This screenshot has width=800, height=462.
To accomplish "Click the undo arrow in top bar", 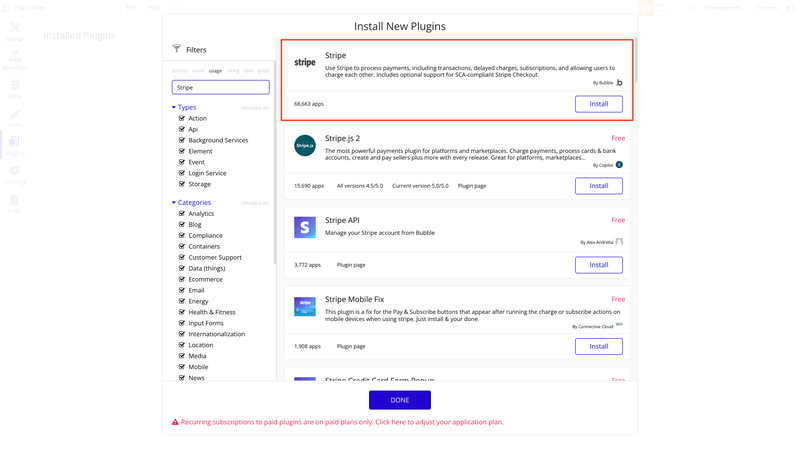I will pyautogui.click(x=662, y=8).
